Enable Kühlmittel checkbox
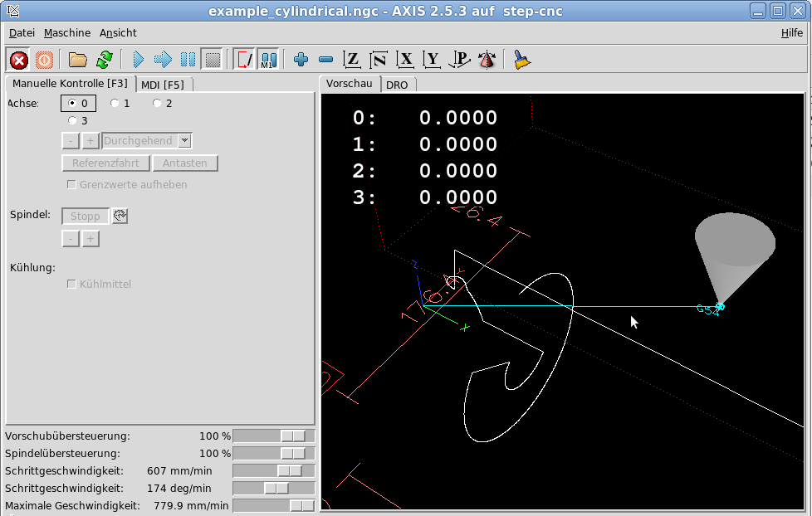This screenshot has height=516, width=812. (x=72, y=285)
